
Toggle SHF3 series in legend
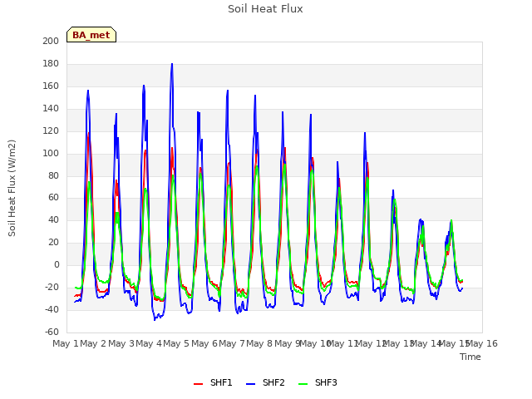pyautogui.click(x=318, y=382)
